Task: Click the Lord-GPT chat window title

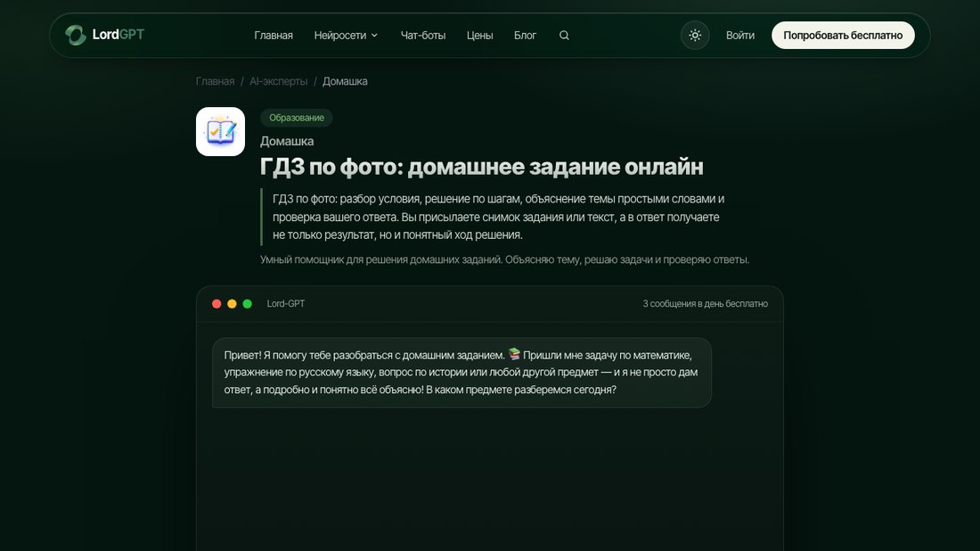Action: [286, 304]
